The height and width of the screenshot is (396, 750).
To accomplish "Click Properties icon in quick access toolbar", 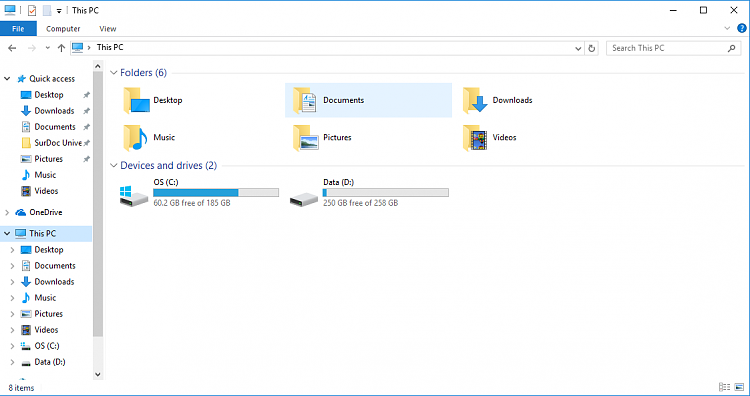I will 32,10.
